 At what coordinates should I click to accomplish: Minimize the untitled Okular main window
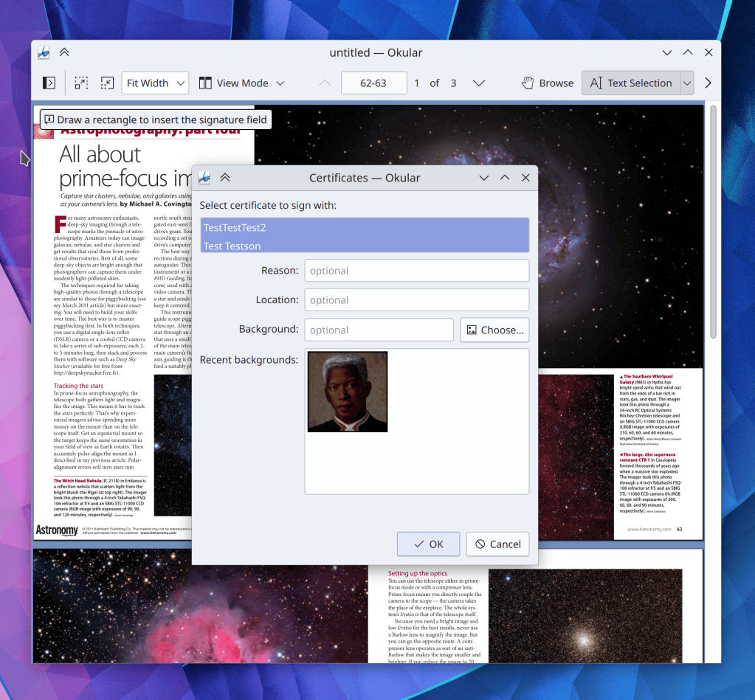point(667,52)
